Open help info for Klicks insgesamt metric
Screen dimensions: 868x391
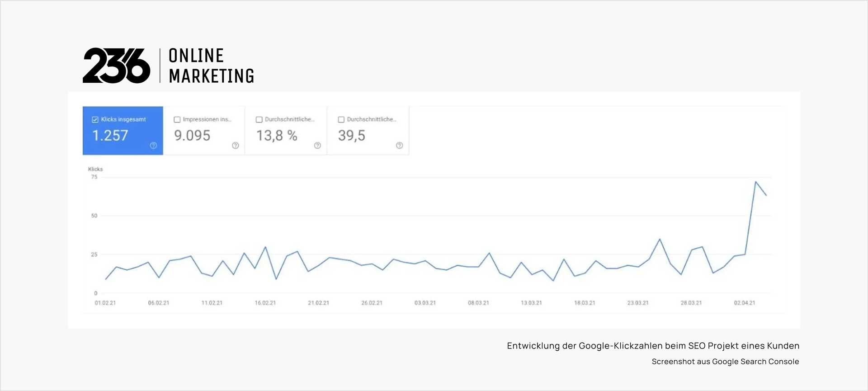click(153, 146)
